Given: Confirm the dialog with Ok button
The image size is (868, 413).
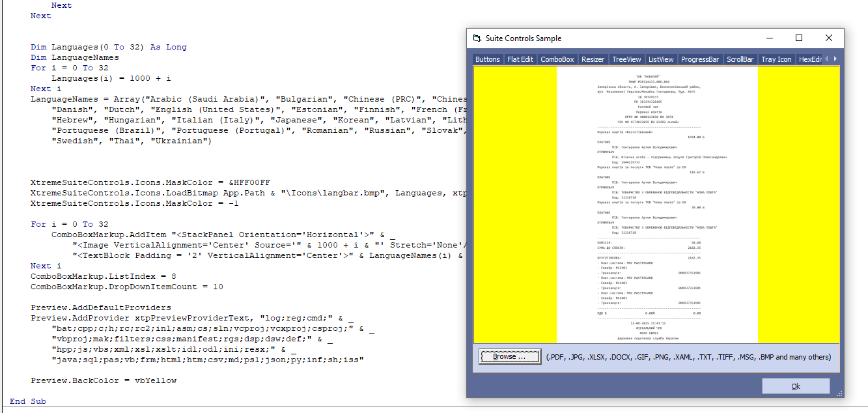Looking at the screenshot, I should point(796,386).
